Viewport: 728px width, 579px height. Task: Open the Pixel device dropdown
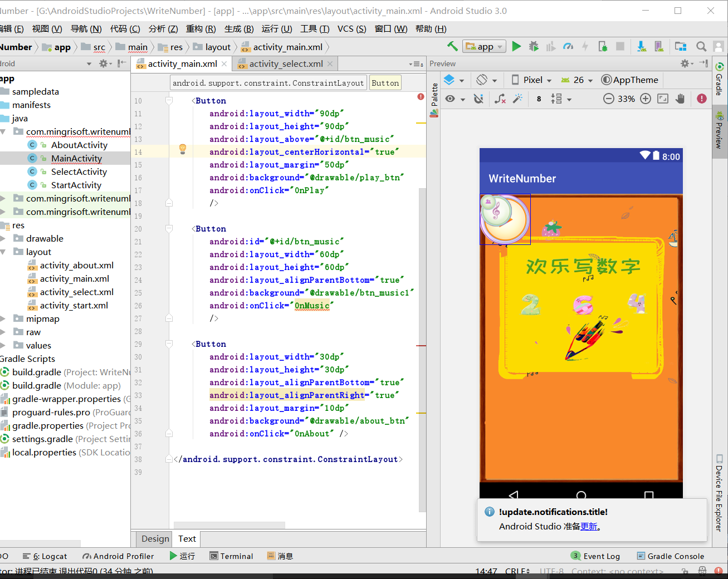pyautogui.click(x=531, y=80)
